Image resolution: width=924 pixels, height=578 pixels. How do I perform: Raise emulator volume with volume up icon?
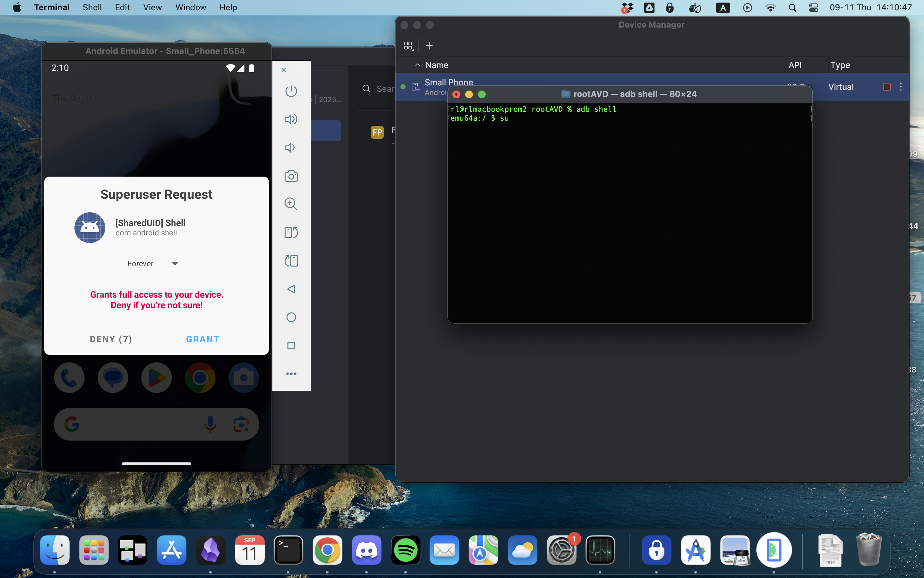(291, 119)
